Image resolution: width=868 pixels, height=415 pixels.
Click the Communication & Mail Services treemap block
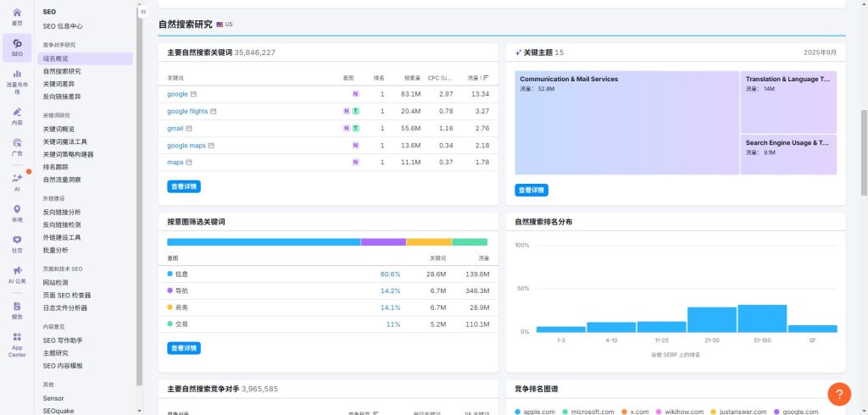[x=626, y=123]
